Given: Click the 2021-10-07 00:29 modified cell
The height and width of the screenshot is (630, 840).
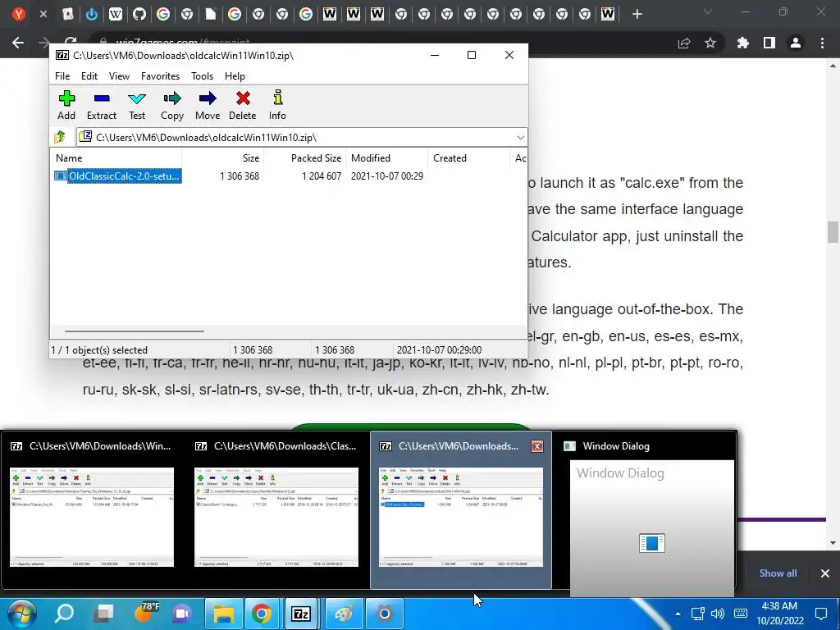Looking at the screenshot, I should click(387, 176).
